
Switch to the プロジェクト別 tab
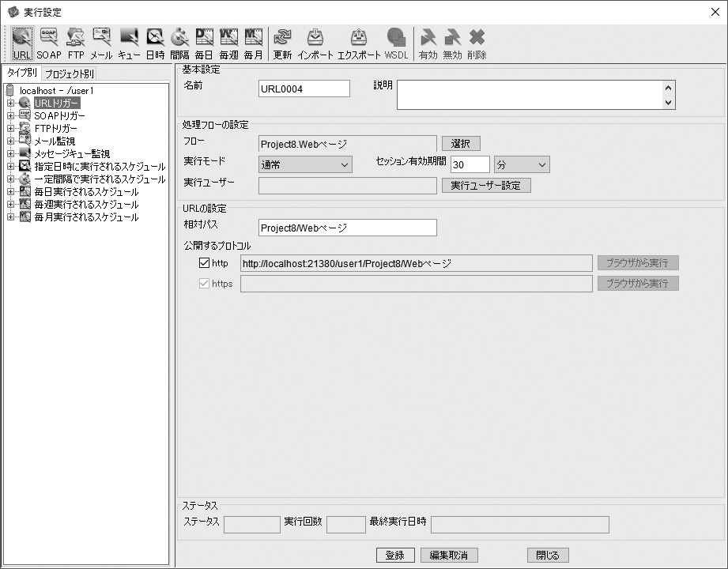pos(70,73)
